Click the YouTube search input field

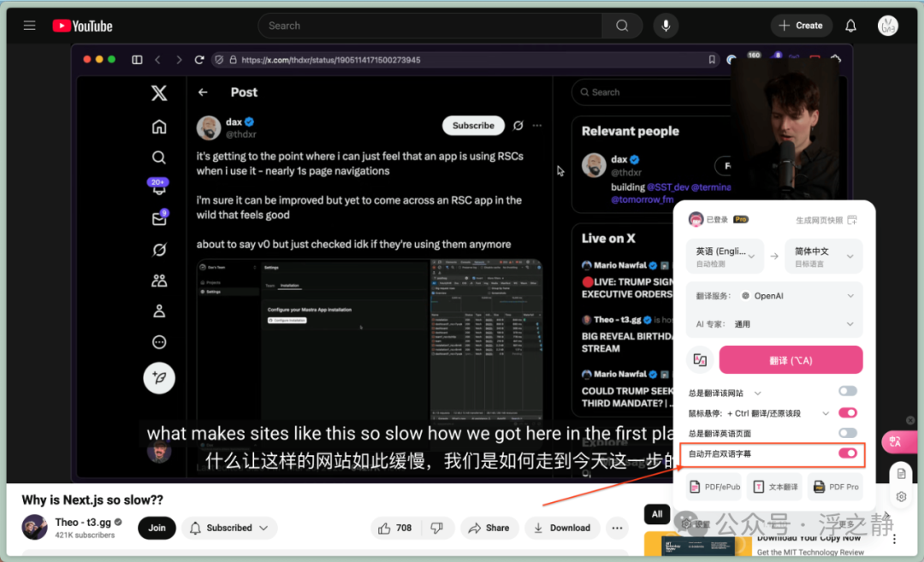point(430,26)
